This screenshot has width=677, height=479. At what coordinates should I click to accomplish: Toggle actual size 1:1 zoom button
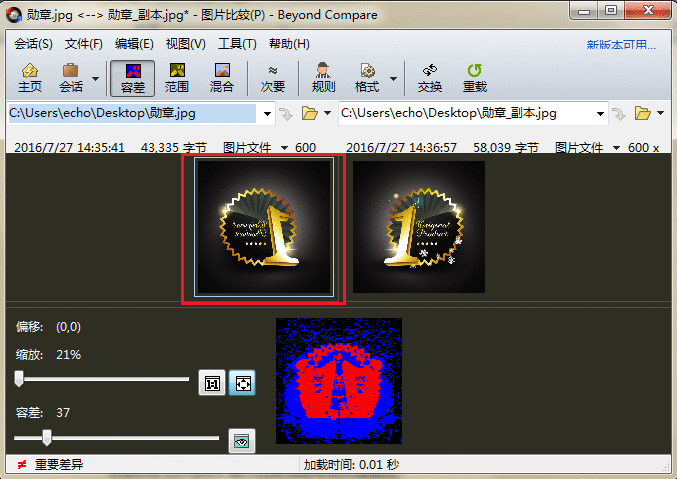tap(211, 383)
